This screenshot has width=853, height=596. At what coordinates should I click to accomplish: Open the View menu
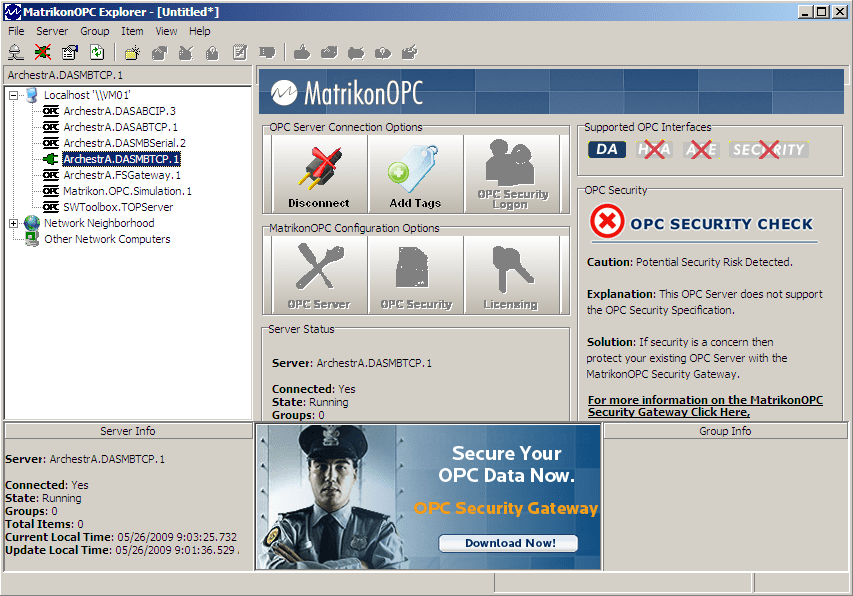(x=166, y=31)
